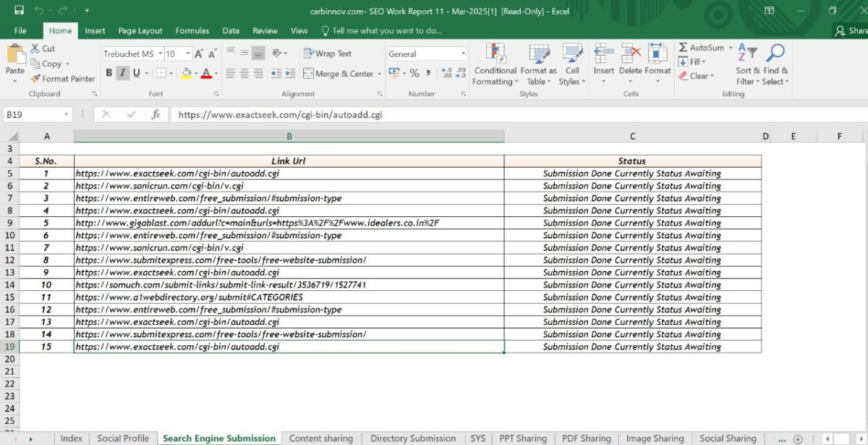Expand the Name Box dropdown arrow
This screenshot has height=445, width=868.
66,114
